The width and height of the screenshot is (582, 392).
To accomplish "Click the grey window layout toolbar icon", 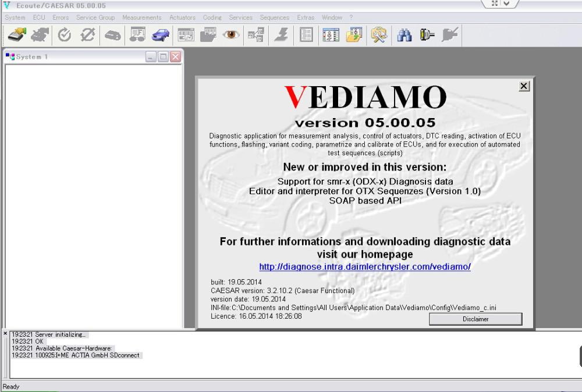I will point(186,35).
